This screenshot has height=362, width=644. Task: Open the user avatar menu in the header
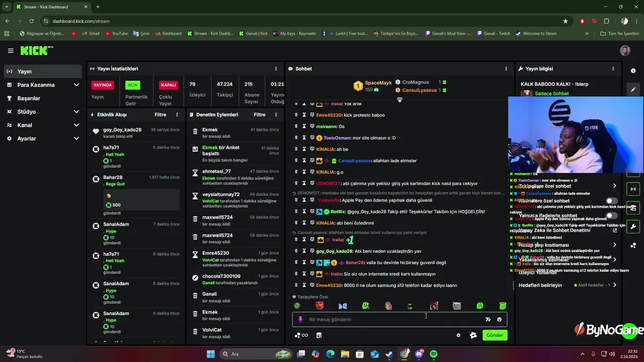coord(625,51)
